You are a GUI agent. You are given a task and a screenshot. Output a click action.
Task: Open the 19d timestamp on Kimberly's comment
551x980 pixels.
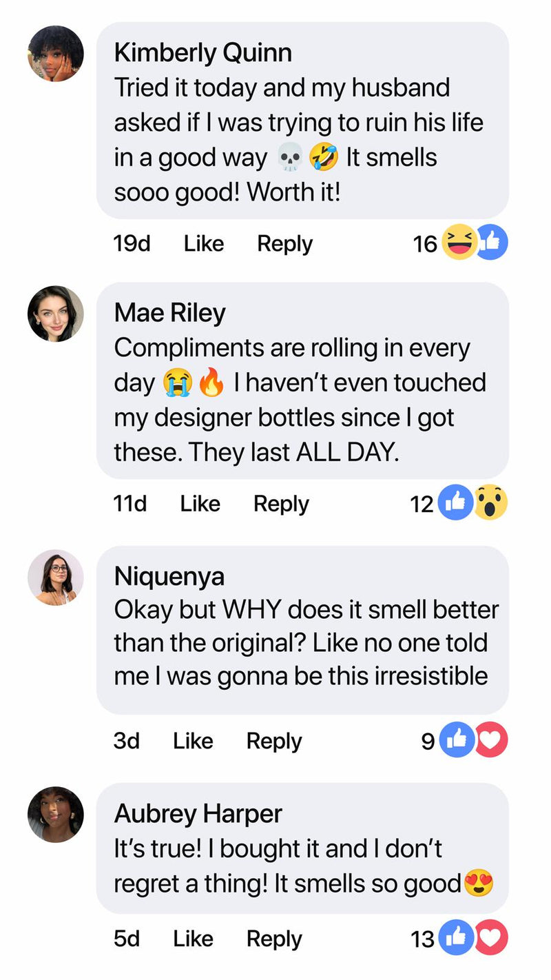[x=132, y=243]
